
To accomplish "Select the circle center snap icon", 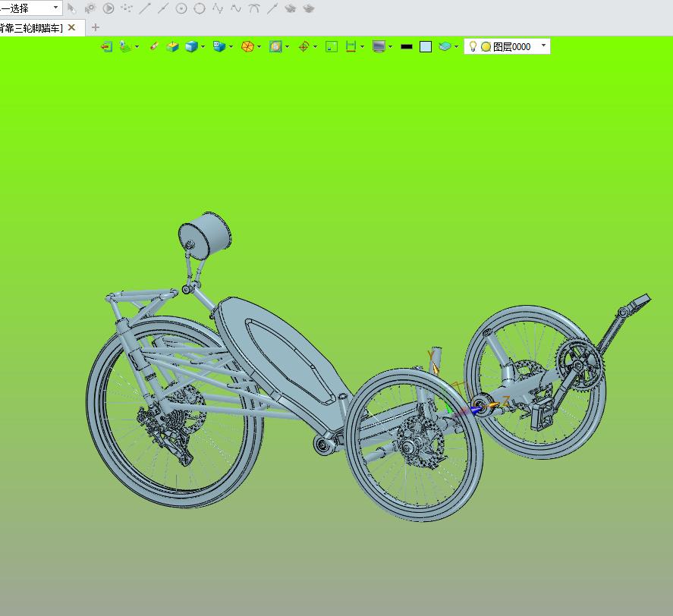I will [x=181, y=8].
